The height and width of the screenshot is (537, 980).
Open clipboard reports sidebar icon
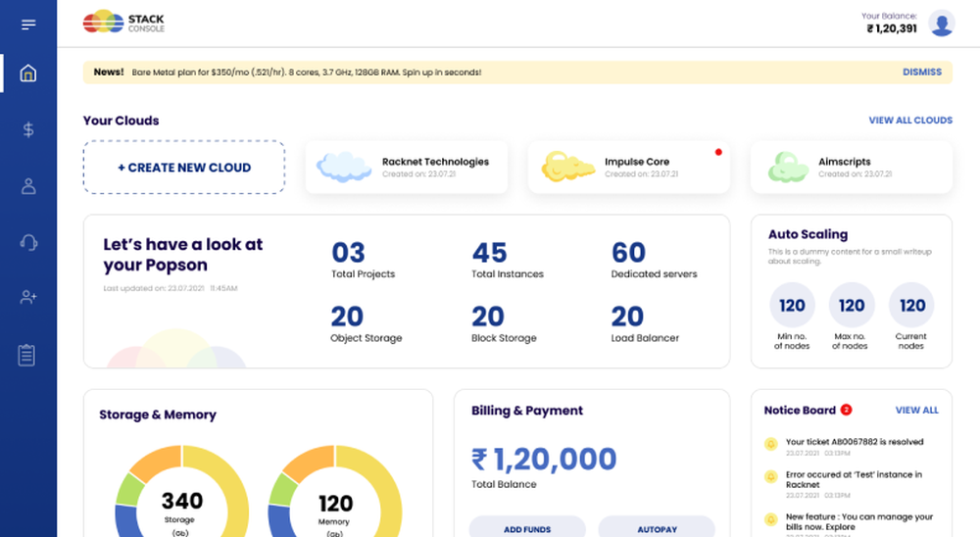[x=26, y=355]
